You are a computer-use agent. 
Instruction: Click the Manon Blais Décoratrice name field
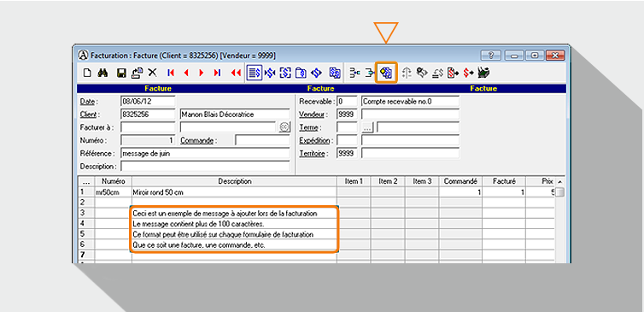(x=235, y=115)
